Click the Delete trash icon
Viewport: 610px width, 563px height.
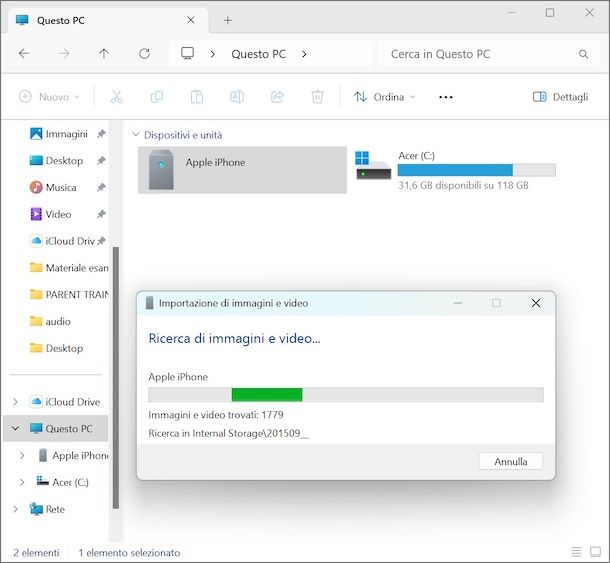click(x=317, y=97)
